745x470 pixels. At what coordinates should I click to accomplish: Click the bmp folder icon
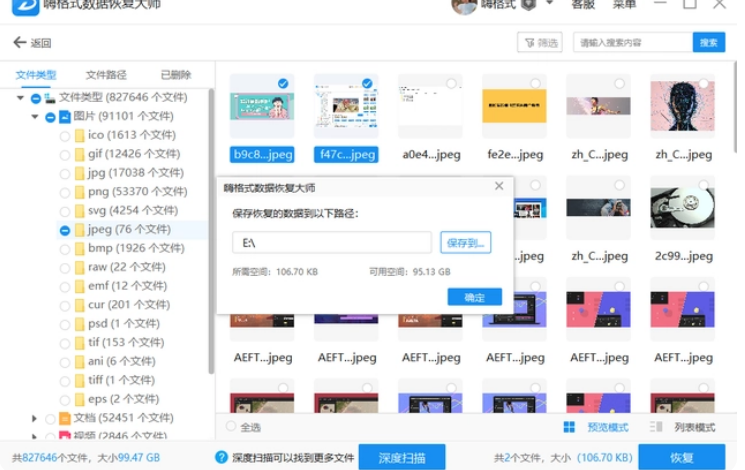click(80, 249)
